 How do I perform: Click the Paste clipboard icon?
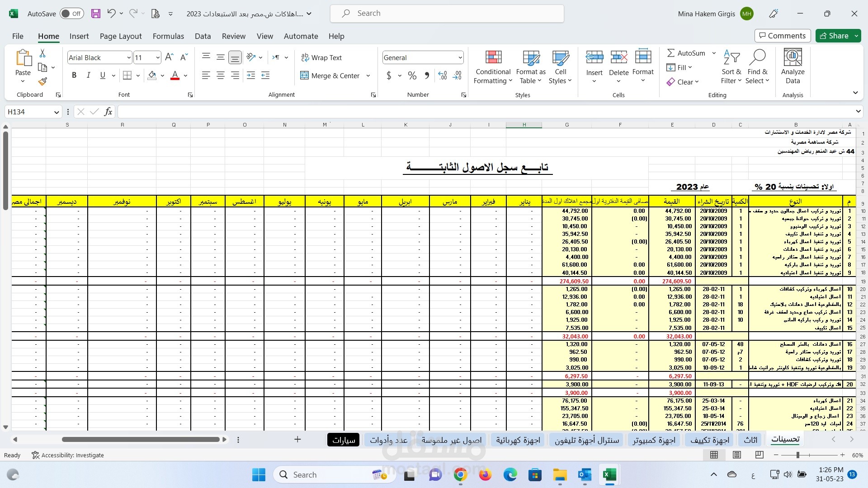tap(23, 59)
